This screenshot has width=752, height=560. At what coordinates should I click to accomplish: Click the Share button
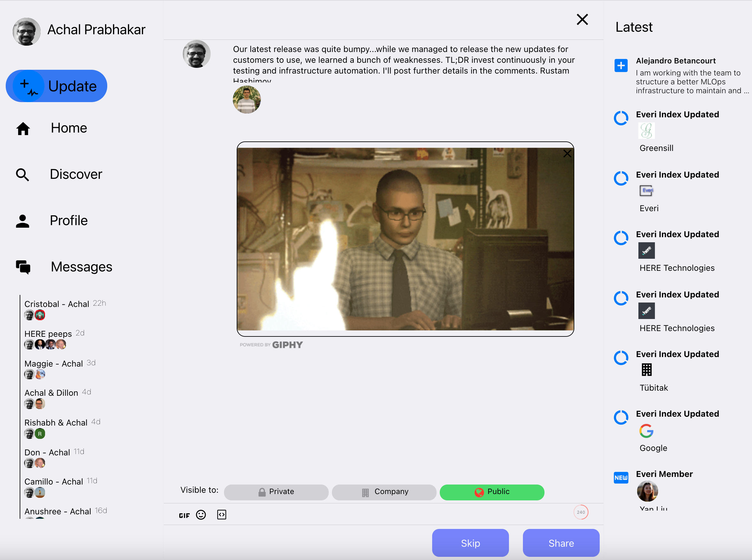(x=561, y=543)
